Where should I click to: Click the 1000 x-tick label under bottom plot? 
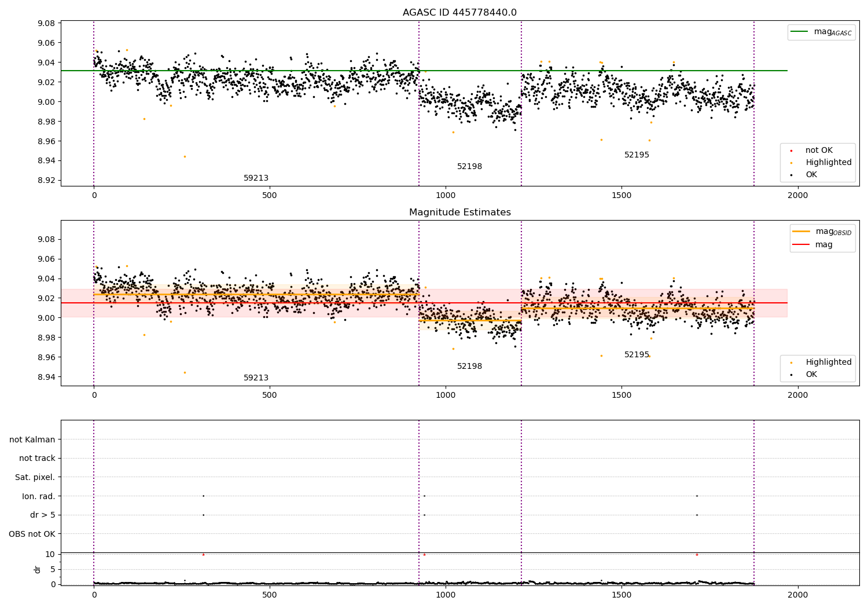446,595
